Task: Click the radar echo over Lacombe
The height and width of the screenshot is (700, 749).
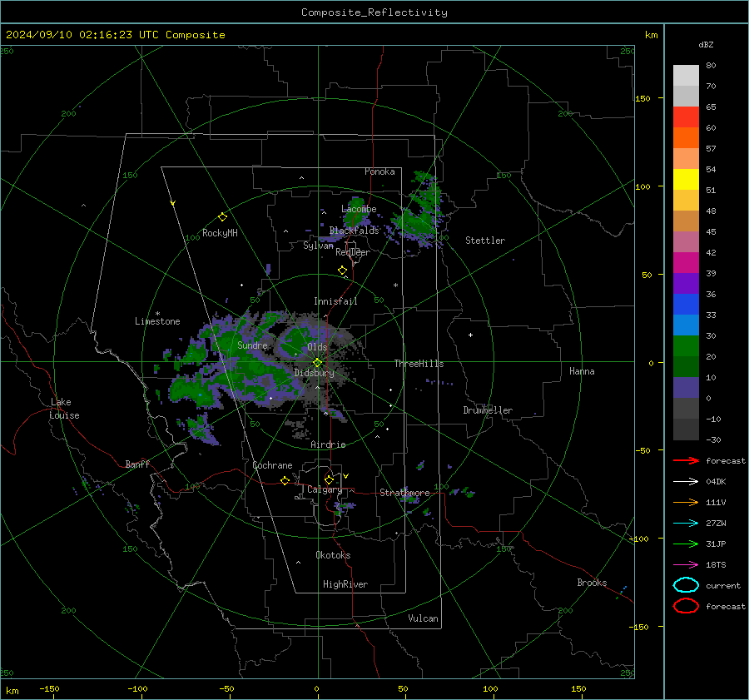Action: coord(355,212)
